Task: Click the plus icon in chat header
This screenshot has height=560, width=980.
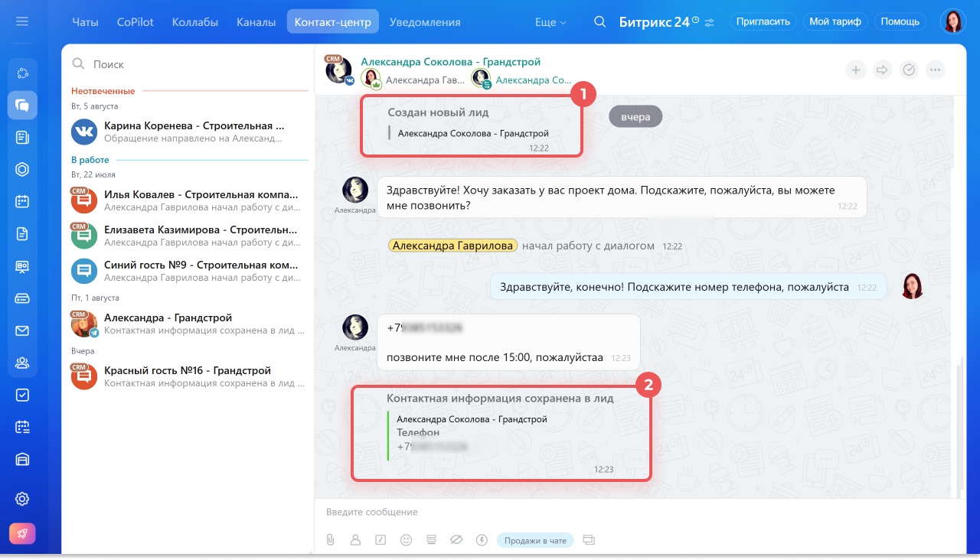Action: point(856,70)
